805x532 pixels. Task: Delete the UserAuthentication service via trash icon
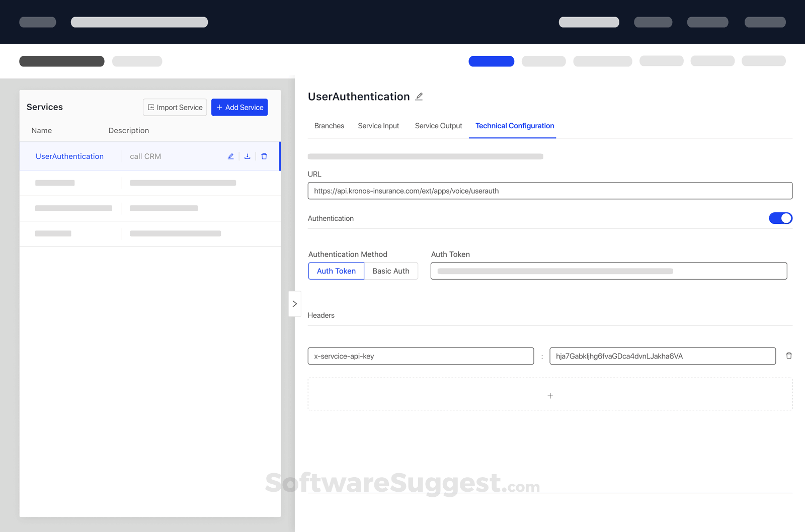pos(264,156)
